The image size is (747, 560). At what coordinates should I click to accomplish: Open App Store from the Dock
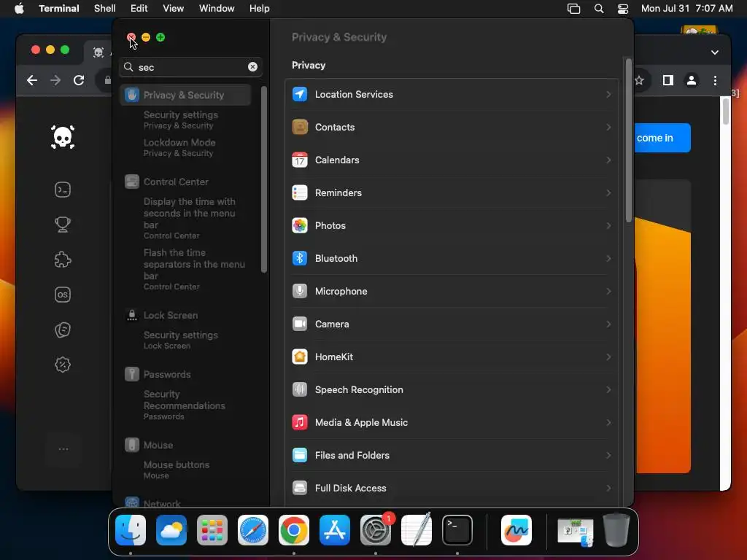tap(335, 530)
